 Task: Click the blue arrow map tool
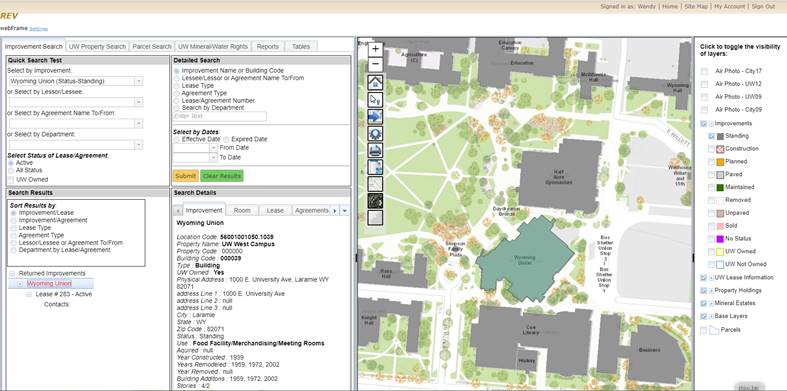tap(375, 116)
